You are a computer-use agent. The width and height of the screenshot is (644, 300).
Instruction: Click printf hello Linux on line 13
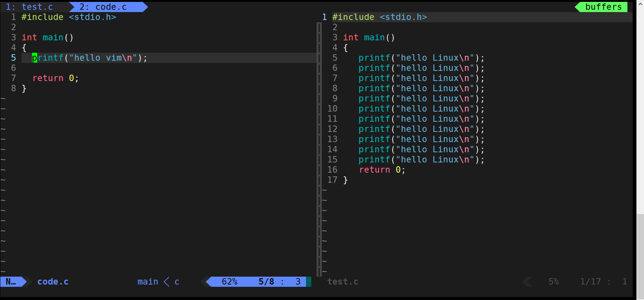[422, 139]
